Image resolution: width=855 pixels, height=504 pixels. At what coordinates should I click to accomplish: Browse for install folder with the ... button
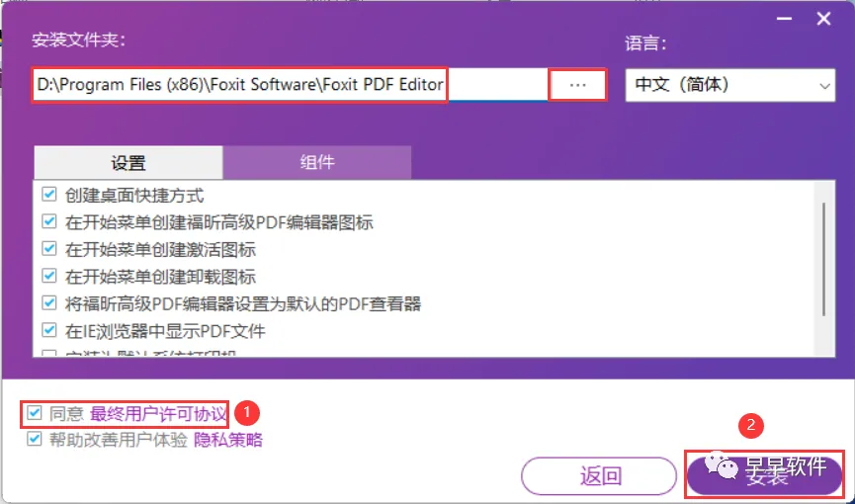pos(577,85)
